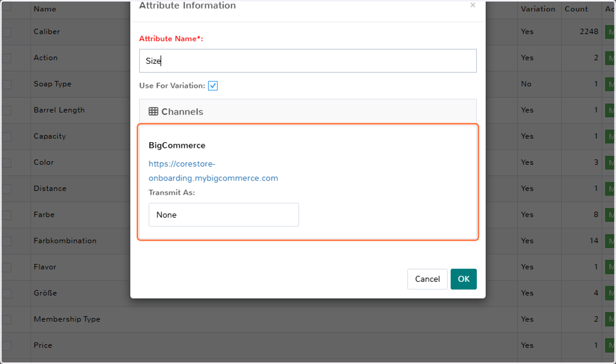
Task: Click the 14 count in the Farbkombination row
Action: click(x=594, y=241)
